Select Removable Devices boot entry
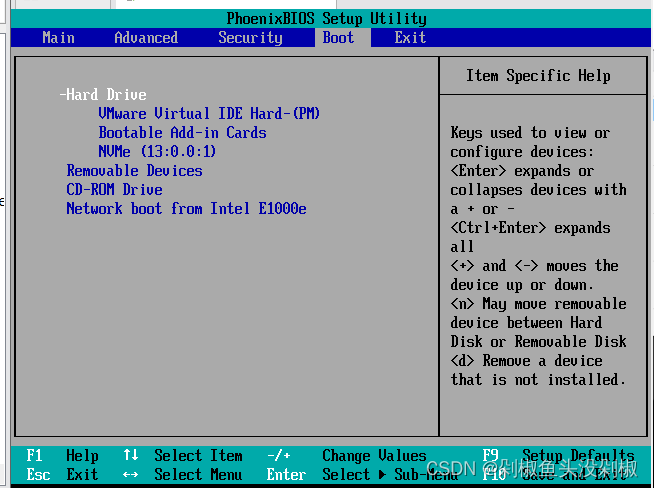Viewport: 654px width, 488px height. point(134,171)
